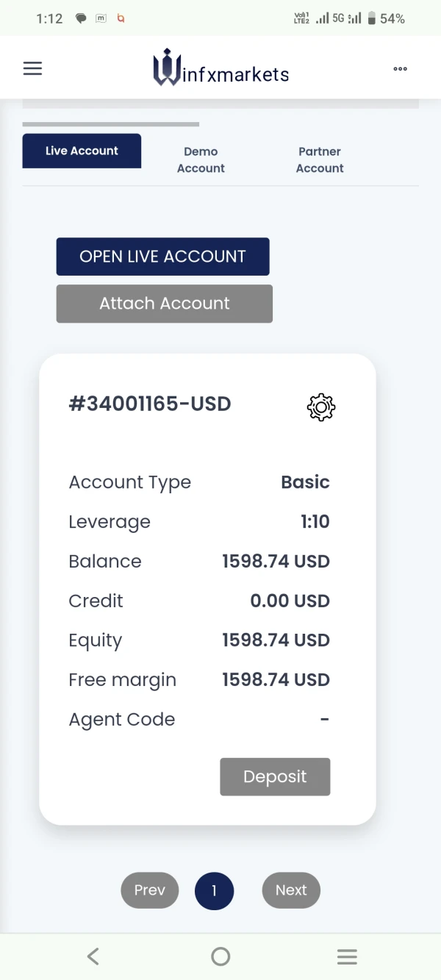Tap account number #34001165-USD heading
Image resolution: width=441 pixels, height=980 pixels.
click(x=150, y=404)
